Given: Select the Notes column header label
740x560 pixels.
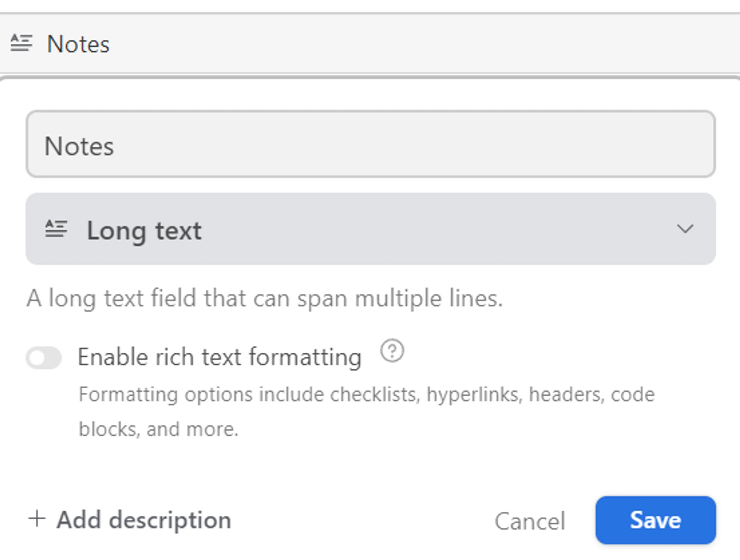Looking at the screenshot, I should click(78, 44).
